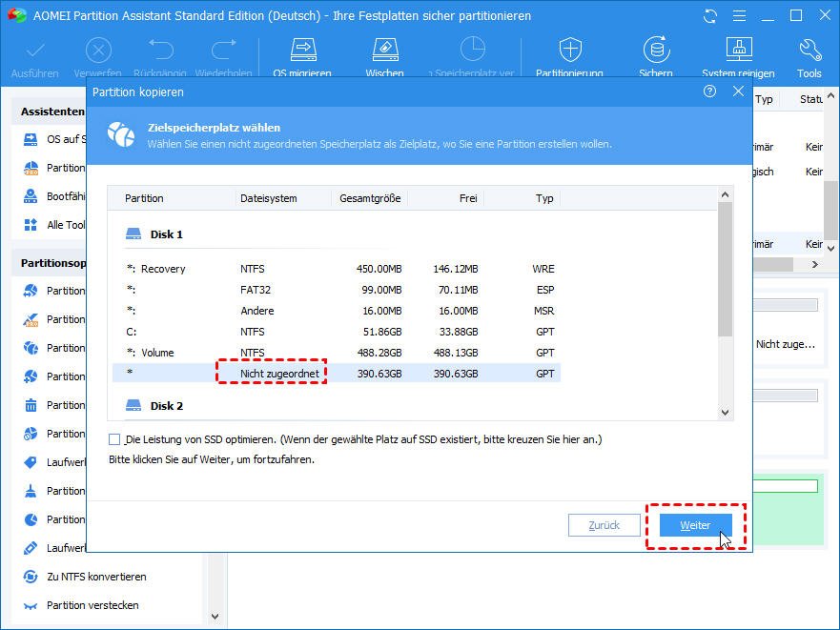Open the hamburger menu in title bar
This screenshot has width=840, height=630.
739,16
